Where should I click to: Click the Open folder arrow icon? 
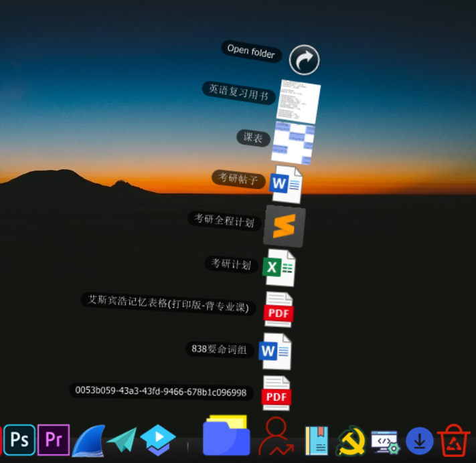tap(304, 60)
